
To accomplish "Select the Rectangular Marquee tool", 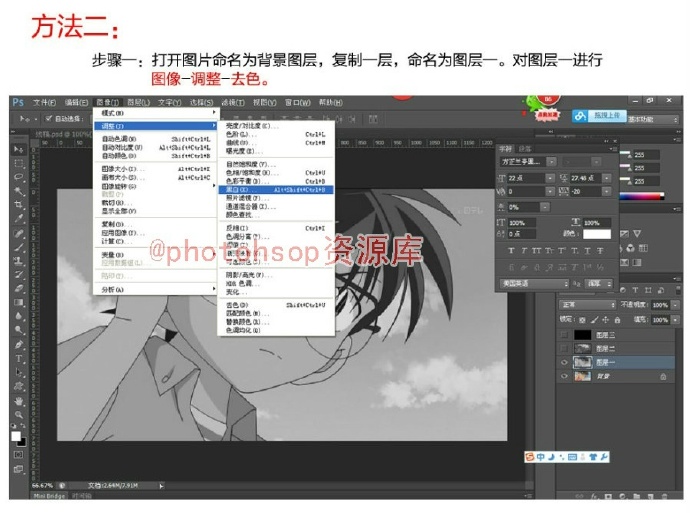I will 18,163.
